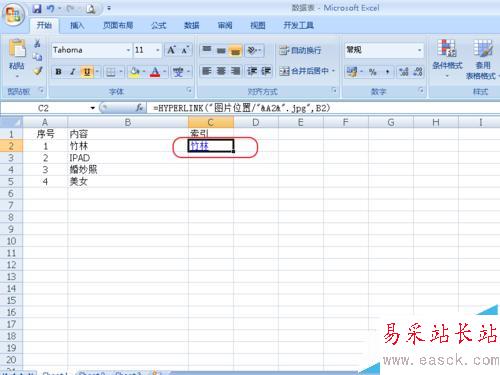Screen dimensions: 500x375
Task: Toggle bold formatting
Action: [58, 72]
